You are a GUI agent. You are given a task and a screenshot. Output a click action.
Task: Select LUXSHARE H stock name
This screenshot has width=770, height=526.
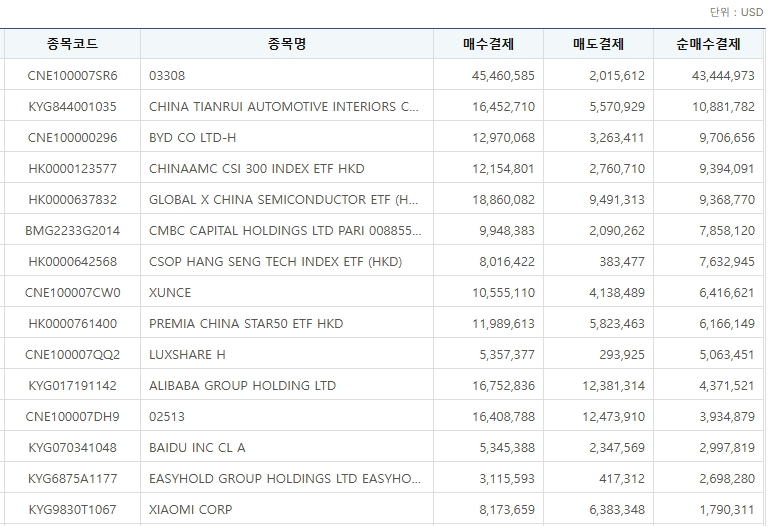[187, 354]
